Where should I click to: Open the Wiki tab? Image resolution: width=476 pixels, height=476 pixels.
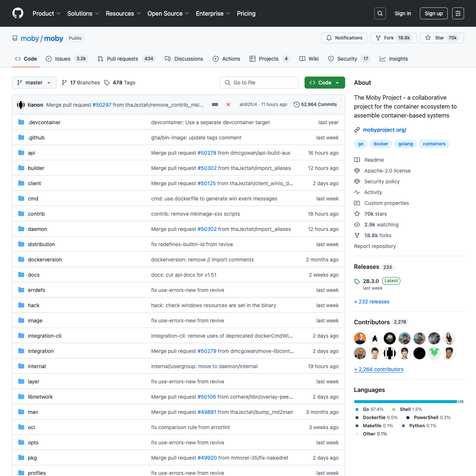tap(309, 59)
